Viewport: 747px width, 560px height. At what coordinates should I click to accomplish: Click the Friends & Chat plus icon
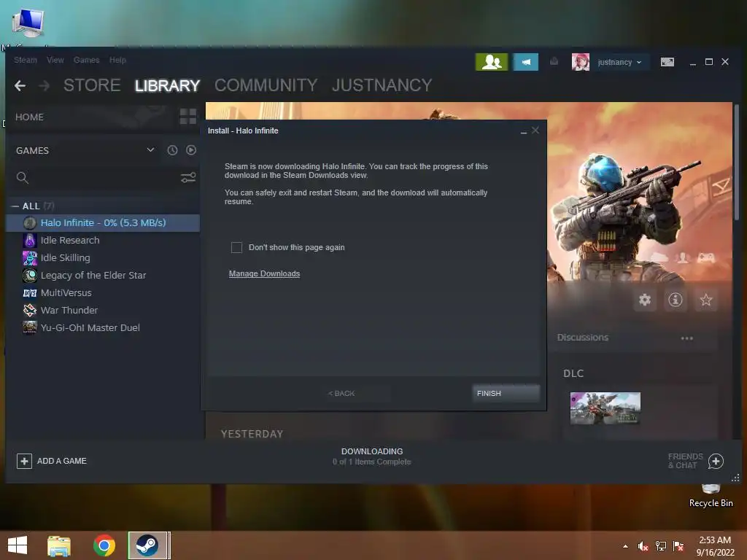[x=716, y=461]
